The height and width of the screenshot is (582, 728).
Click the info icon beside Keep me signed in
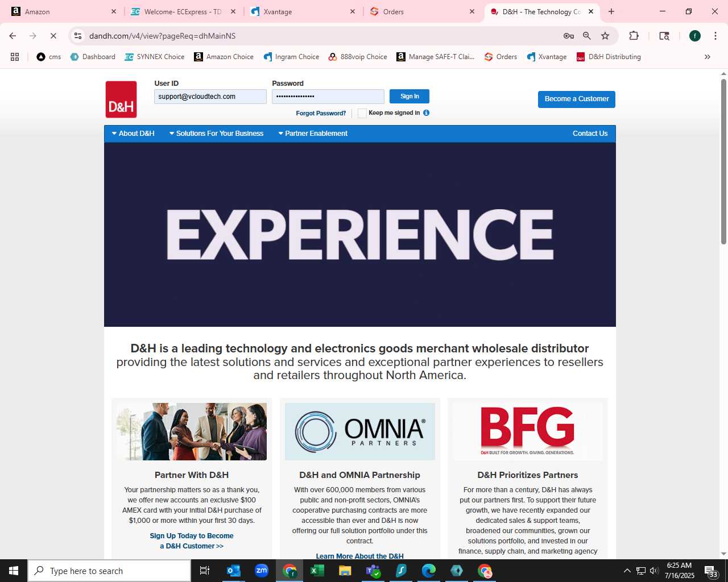[426, 113]
